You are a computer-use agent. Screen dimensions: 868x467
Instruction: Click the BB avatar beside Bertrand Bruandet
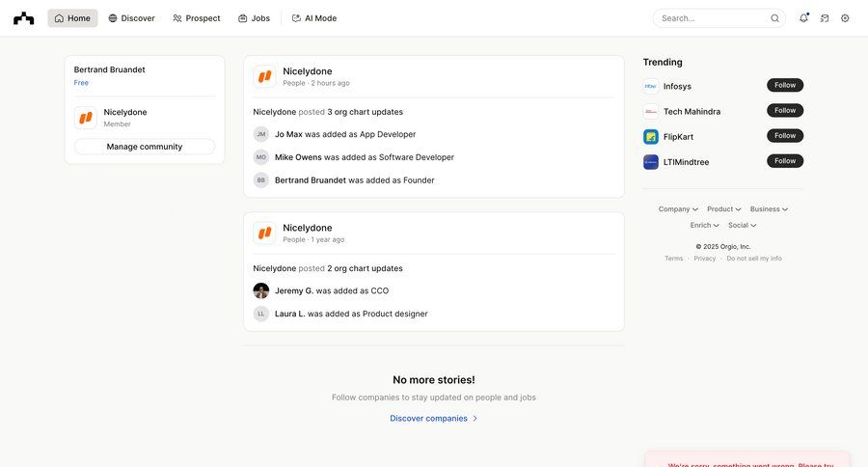(261, 180)
